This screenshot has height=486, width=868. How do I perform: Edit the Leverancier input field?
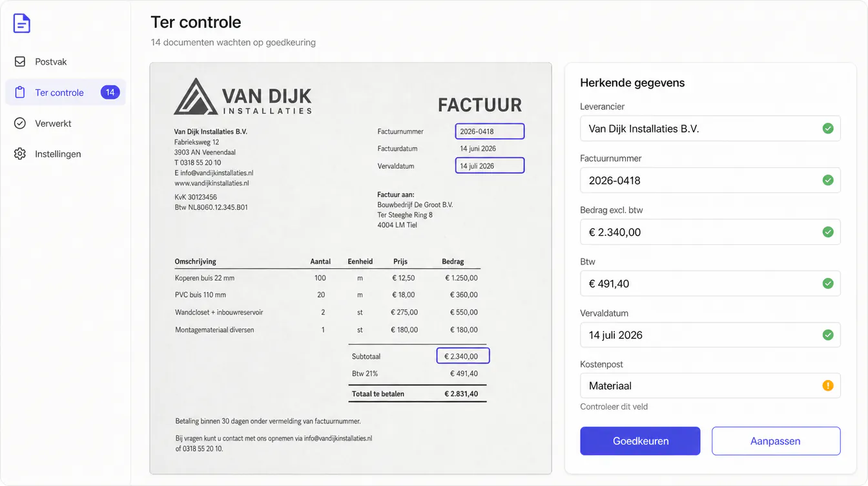click(x=710, y=129)
